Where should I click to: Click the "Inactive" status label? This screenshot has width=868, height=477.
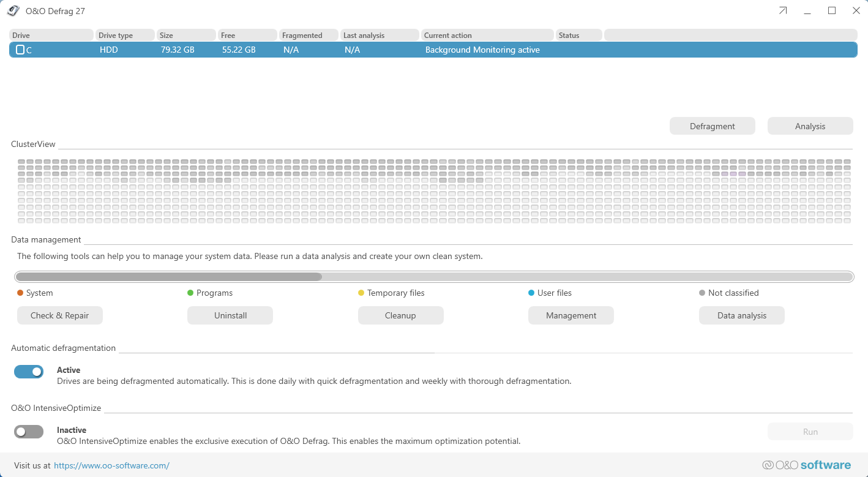coord(72,430)
